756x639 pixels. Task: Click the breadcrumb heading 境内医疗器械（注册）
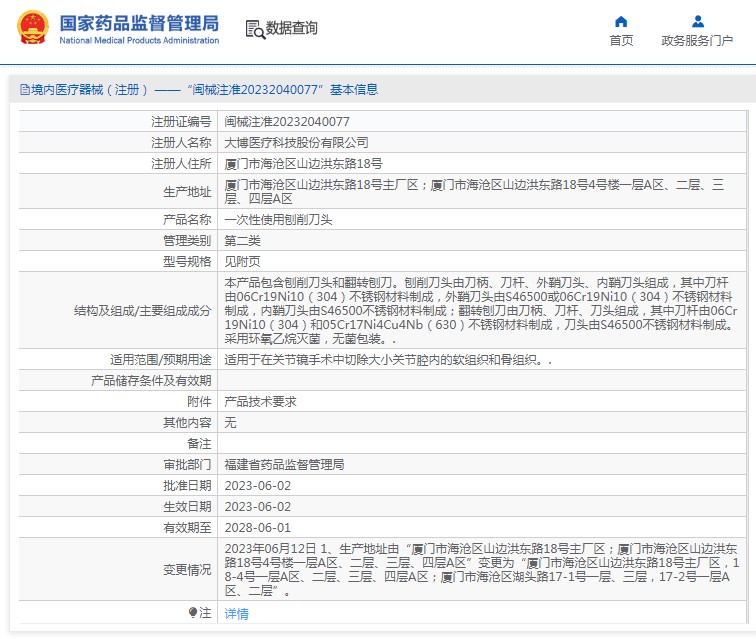(90, 90)
